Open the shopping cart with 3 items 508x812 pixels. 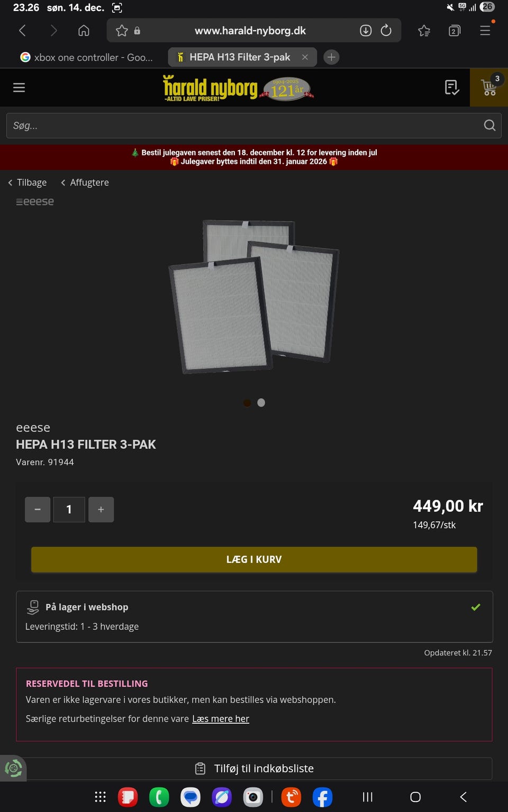[x=489, y=87]
